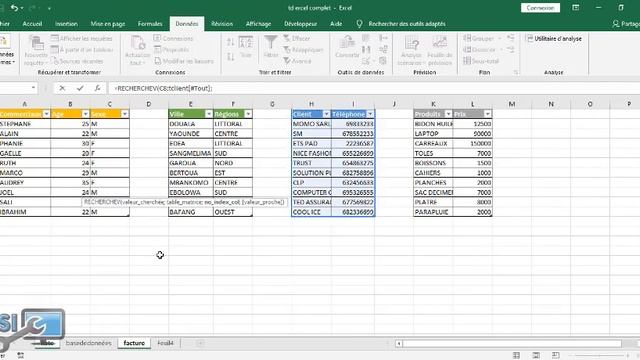Sort ascending A to Z
The image size is (640, 360).
coord(231,42)
